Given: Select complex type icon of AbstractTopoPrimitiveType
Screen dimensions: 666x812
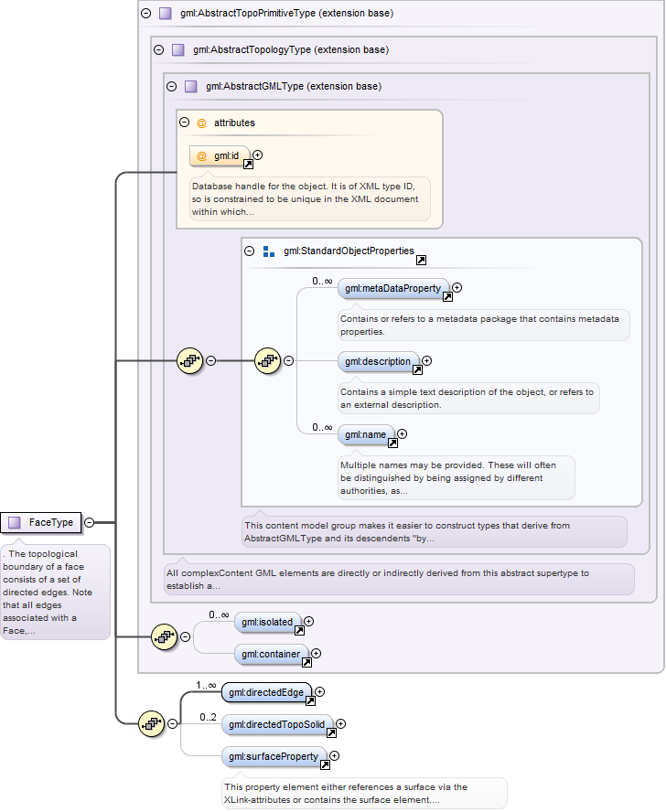Looking at the screenshot, I should [166, 13].
